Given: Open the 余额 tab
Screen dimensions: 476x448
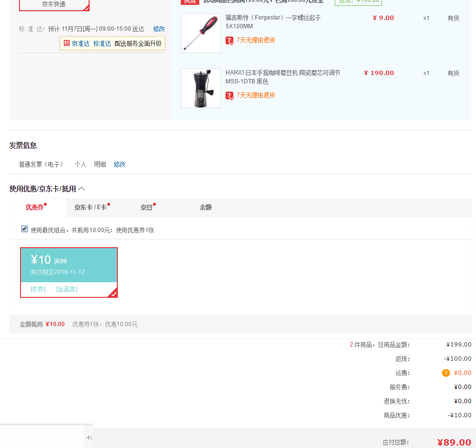Looking at the screenshot, I should (x=206, y=208).
